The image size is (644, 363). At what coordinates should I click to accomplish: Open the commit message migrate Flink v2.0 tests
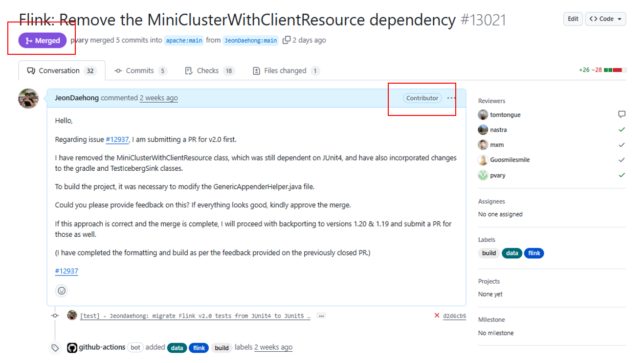coord(195,316)
